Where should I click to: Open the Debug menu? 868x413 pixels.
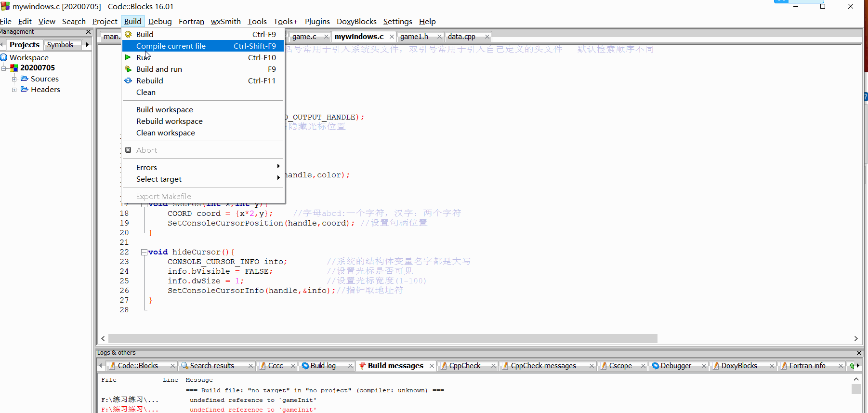[160, 21]
